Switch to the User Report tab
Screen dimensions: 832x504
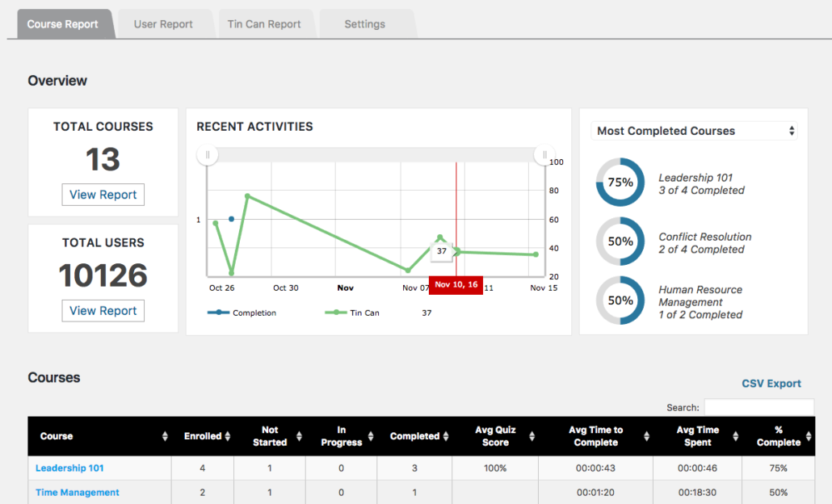point(163,23)
